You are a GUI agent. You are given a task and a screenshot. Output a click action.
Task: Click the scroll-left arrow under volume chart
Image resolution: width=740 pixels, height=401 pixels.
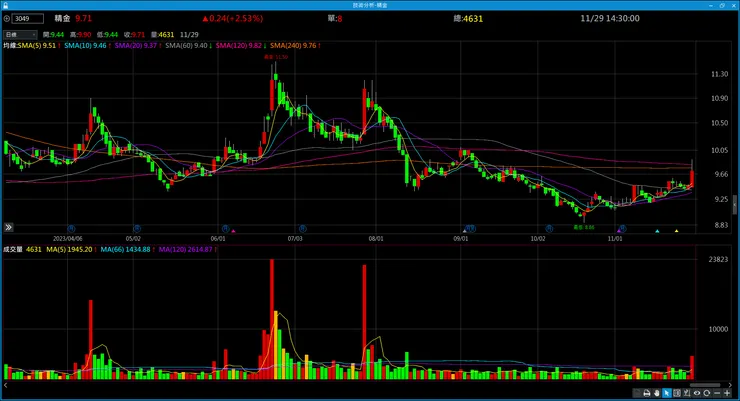coord(5,385)
